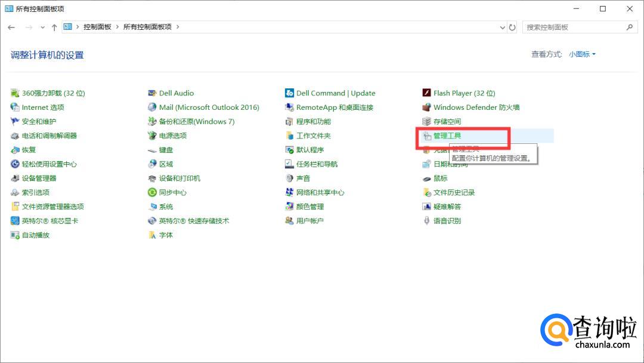
Task: Open the 英特尔 核芯显卡 icon
Action: point(15,221)
